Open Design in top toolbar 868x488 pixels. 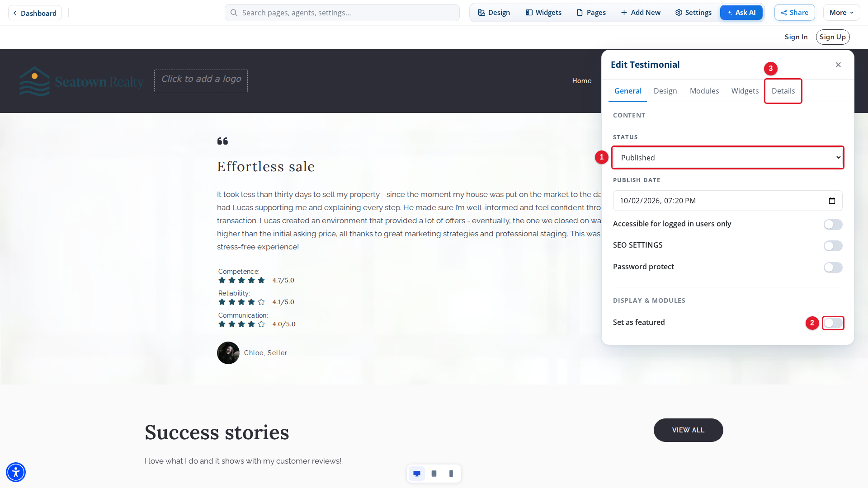(494, 13)
